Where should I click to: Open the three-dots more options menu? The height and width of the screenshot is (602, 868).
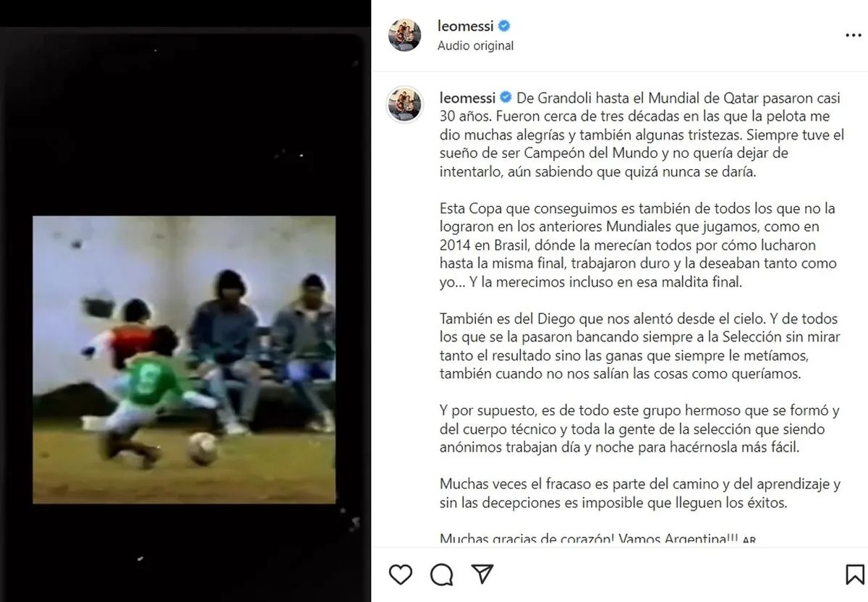[x=852, y=35]
